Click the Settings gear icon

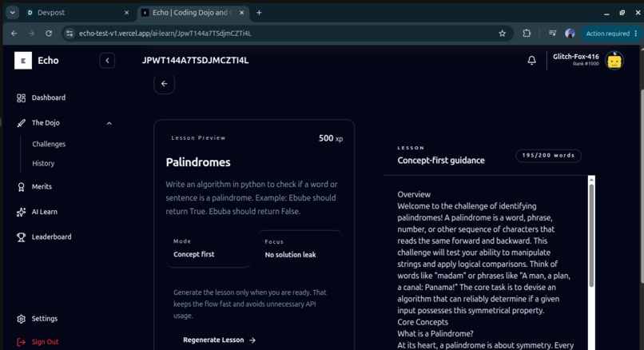click(x=21, y=319)
